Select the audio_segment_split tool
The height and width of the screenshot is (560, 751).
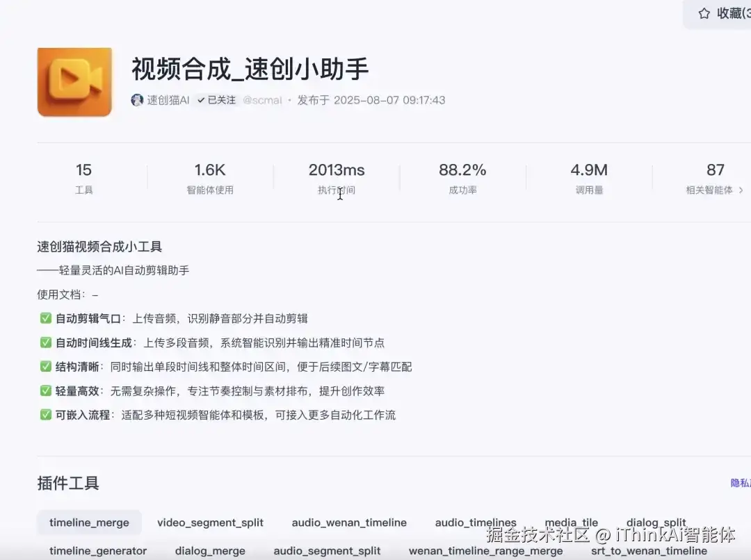point(327,551)
